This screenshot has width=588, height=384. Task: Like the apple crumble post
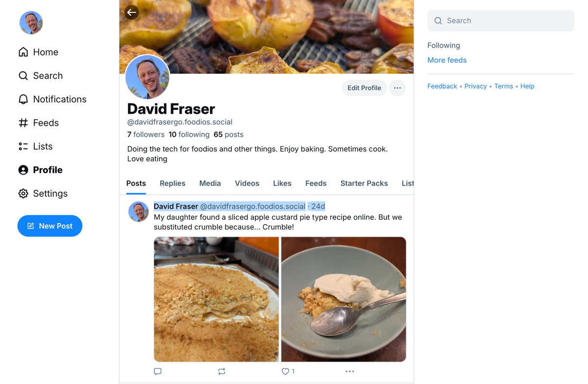pos(286,371)
